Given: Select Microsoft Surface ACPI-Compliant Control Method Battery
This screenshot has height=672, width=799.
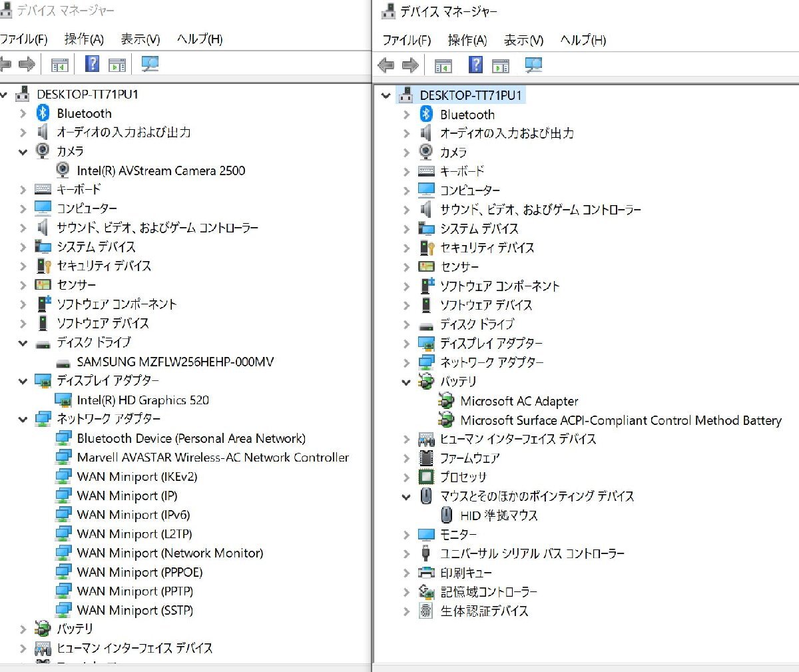Looking at the screenshot, I should [621, 420].
